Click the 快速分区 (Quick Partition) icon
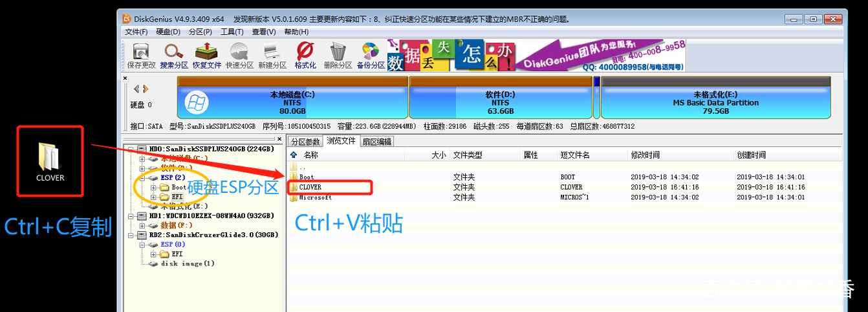This screenshot has width=868, height=312. click(x=239, y=56)
